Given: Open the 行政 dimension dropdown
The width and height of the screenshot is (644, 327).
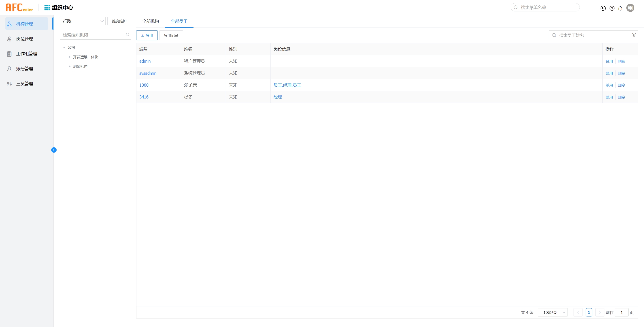Looking at the screenshot, I should click(x=83, y=21).
